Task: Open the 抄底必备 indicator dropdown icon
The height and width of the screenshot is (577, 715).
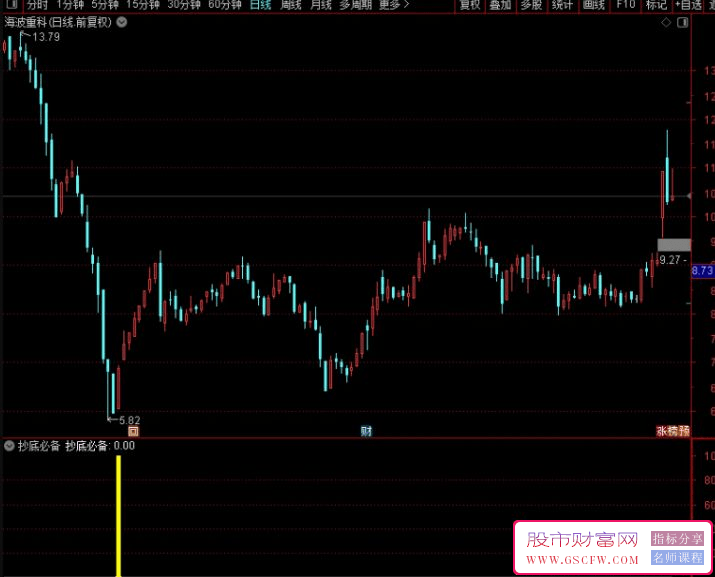Action: click(x=9, y=446)
